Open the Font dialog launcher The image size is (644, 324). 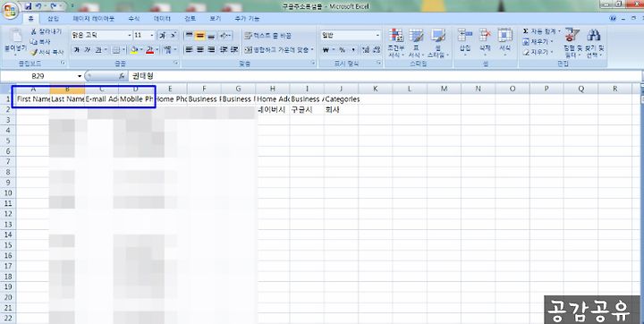[176, 64]
